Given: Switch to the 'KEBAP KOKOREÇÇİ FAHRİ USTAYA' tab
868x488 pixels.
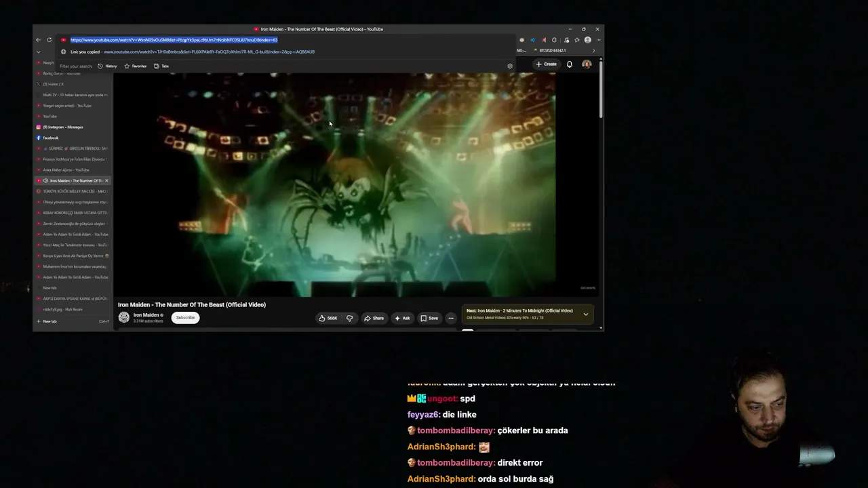Looking at the screenshot, I should [x=72, y=213].
